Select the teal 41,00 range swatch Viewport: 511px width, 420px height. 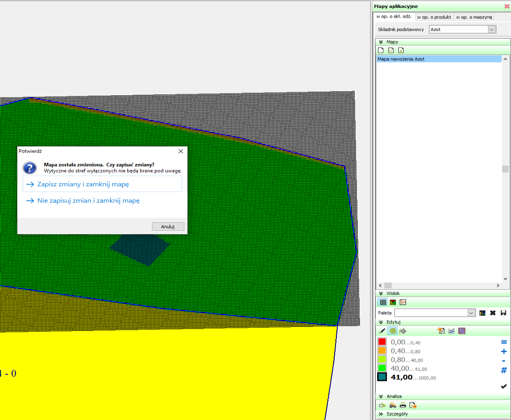coord(382,377)
